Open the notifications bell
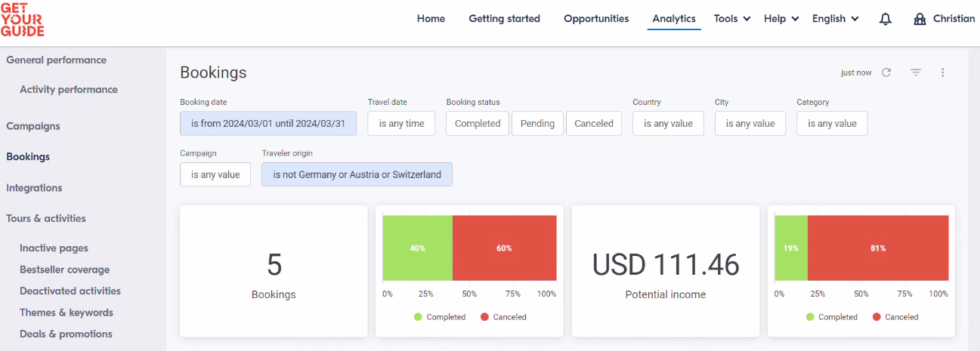 click(x=886, y=19)
